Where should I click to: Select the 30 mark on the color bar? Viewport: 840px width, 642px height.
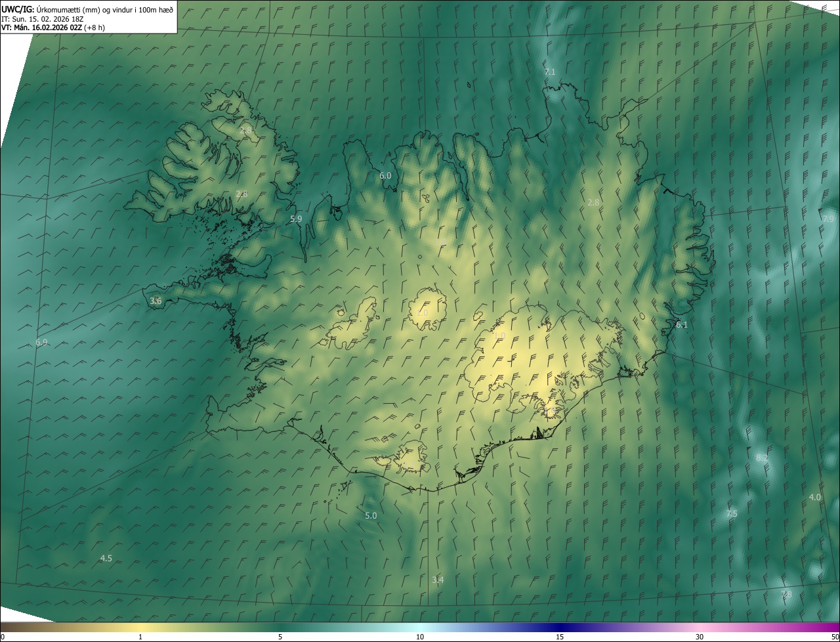[700, 637]
